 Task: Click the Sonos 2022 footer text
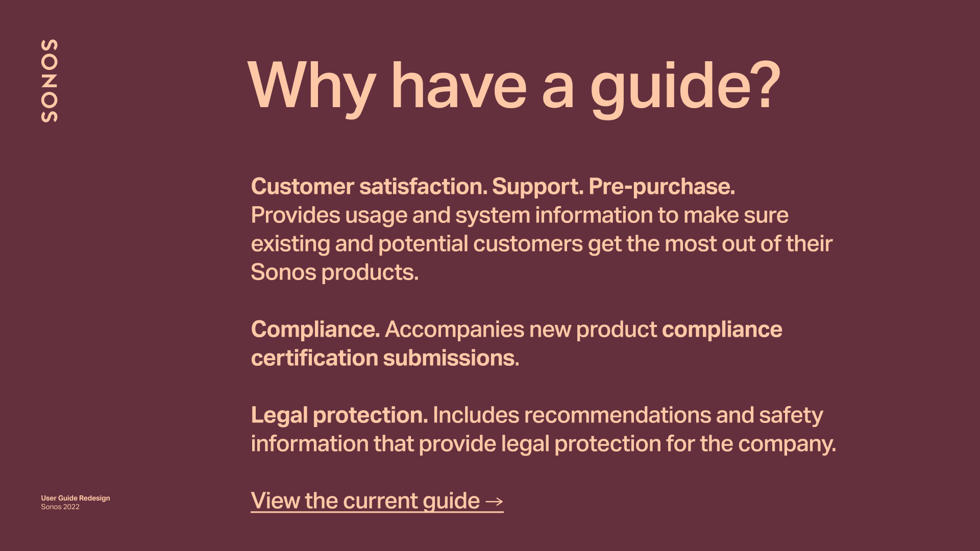coord(60,507)
